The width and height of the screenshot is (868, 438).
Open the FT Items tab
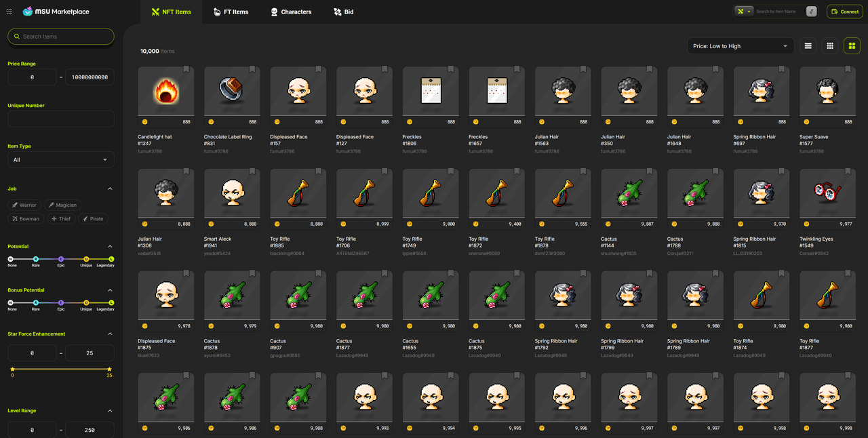[x=231, y=12]
